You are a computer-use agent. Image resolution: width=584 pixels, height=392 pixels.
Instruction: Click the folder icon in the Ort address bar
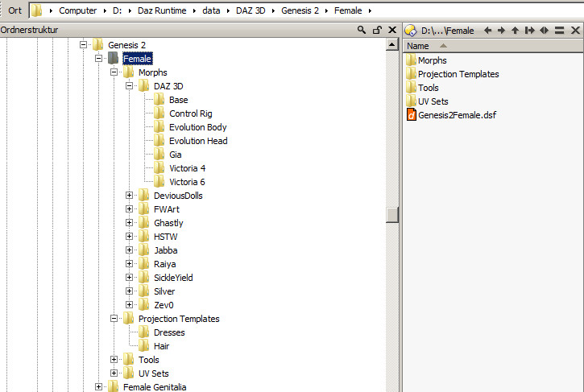click(x=36, y=10)
